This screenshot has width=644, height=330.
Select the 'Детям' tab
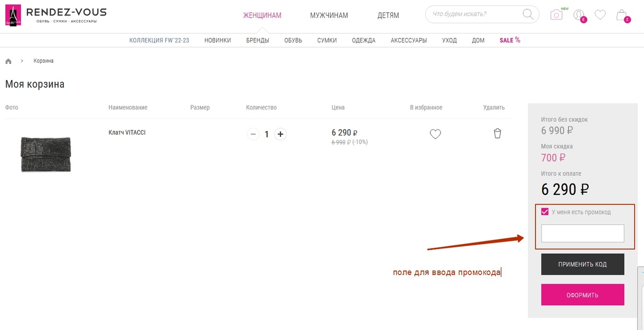388,15
